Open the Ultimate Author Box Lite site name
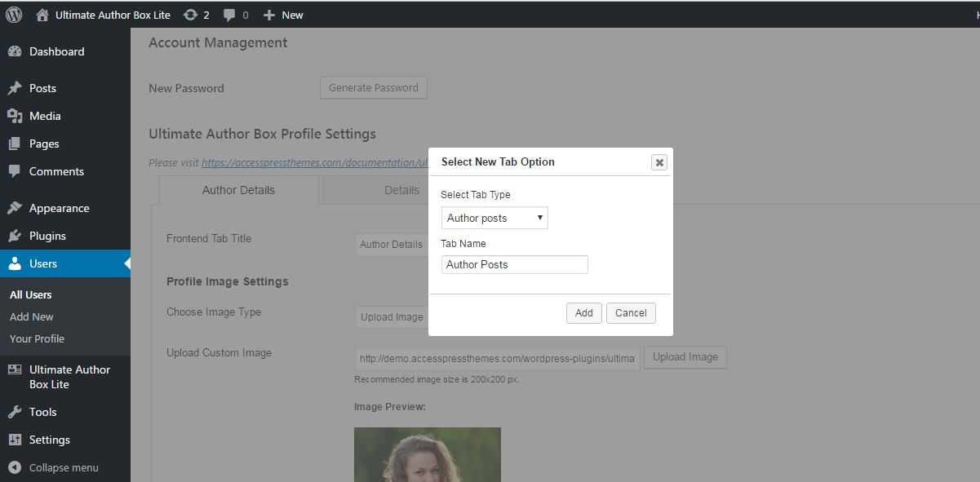The image size is (980, 482). [113, 15]
